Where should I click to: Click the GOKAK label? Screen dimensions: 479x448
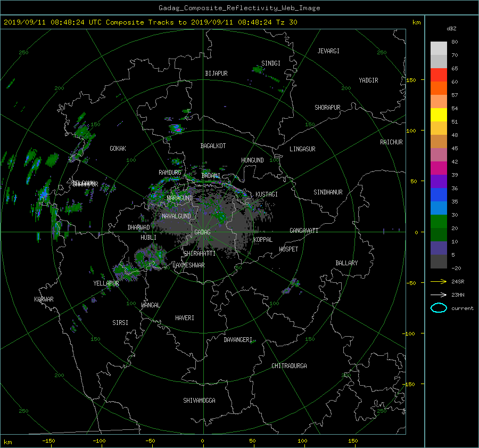tap(118, 149)
